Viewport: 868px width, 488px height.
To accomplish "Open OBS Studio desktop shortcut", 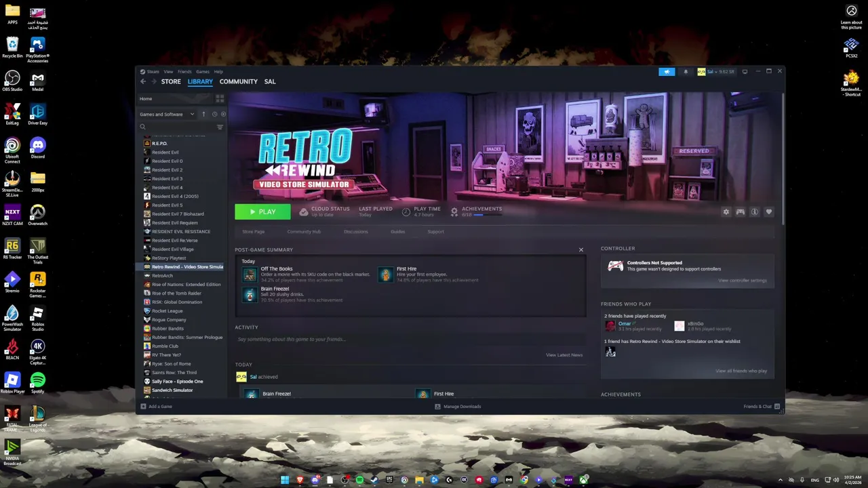I will pyautogui.click(x=12, y=81).
